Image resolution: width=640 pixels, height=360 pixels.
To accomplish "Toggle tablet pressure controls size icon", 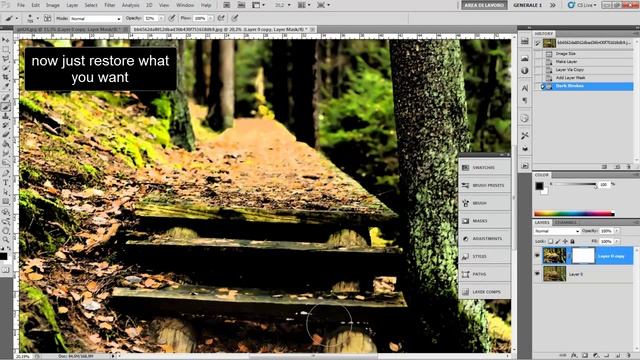I will click(235, 18).
